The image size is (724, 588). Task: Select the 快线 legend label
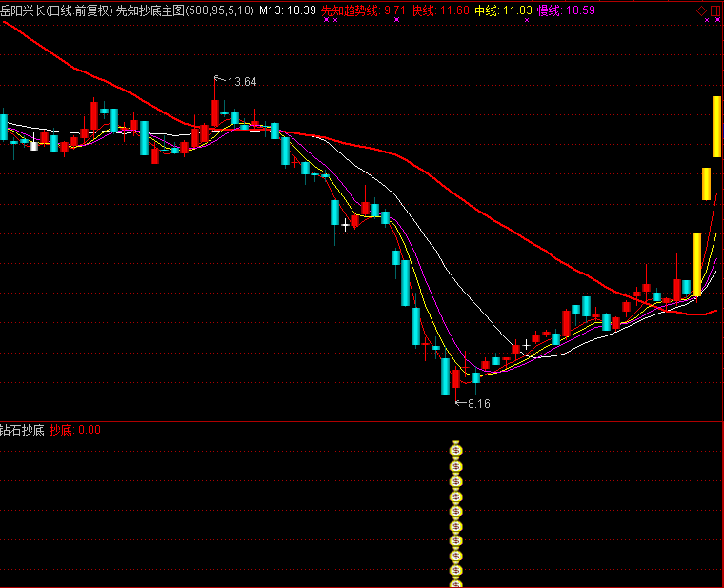422,10
